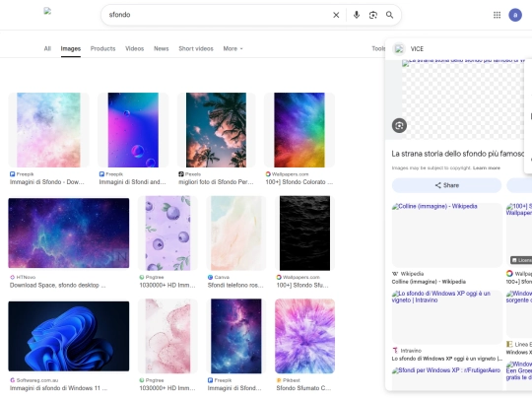This screenshot has width=532, height=399.
Task: Open the account avatar menu
Action: (515, 15)
